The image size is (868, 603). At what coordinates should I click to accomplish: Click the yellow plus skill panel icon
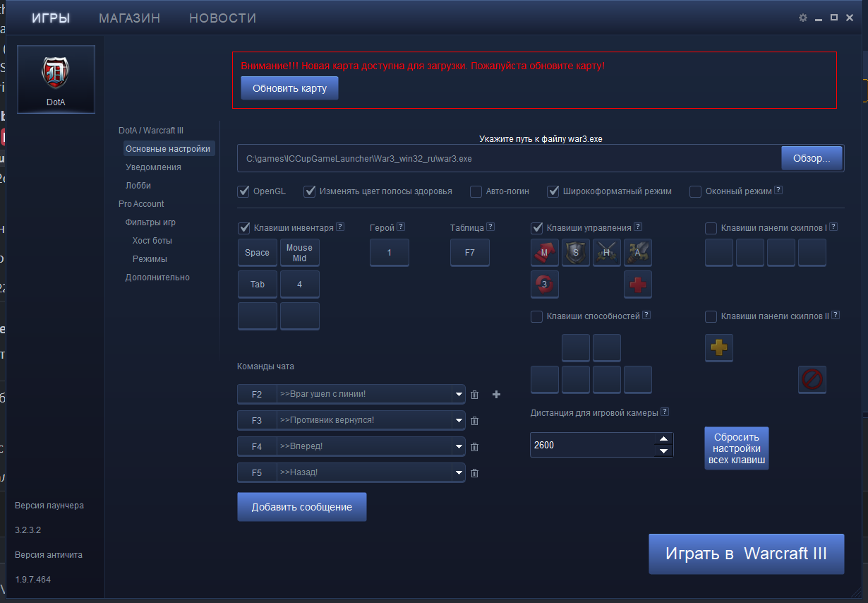[x=719, y=347]
